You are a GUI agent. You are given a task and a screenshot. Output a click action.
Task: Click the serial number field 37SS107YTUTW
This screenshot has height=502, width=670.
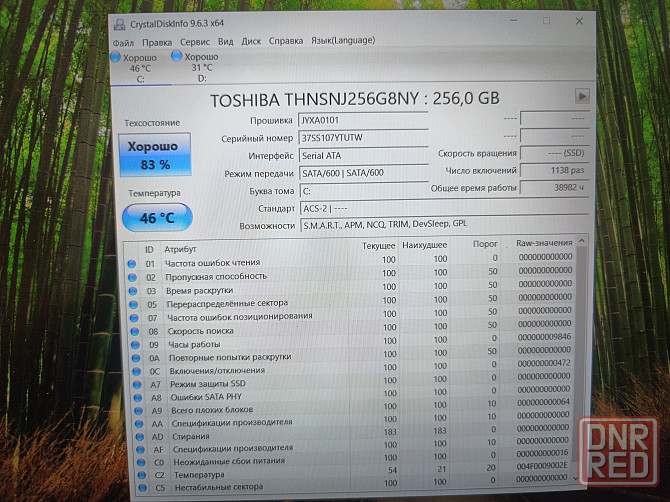pyautogui.click(x=363, y=138)
